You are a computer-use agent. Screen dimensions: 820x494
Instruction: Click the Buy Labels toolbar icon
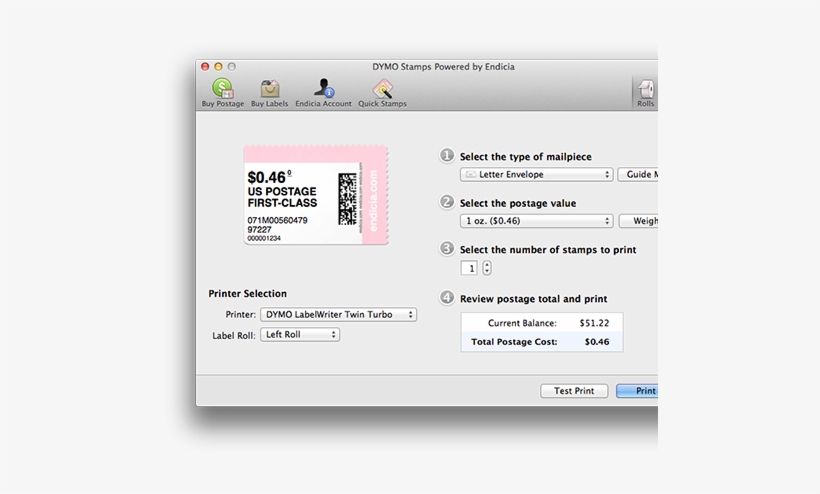(269, 89)
